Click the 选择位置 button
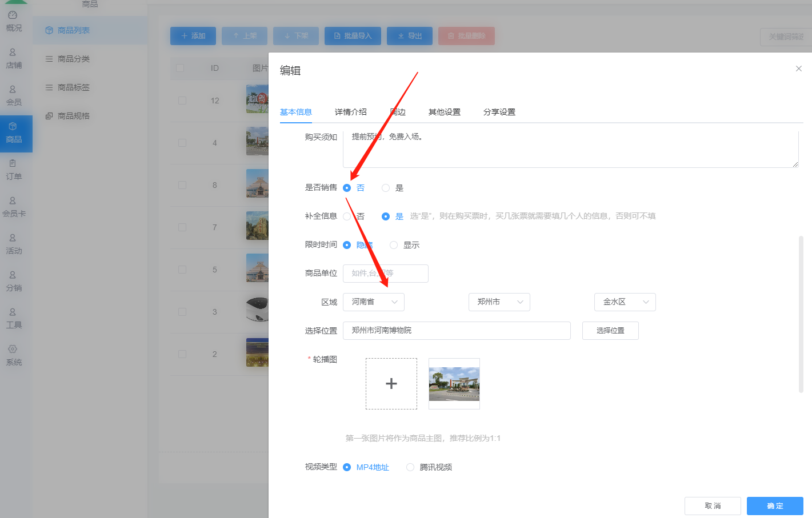 click(610, 331)
